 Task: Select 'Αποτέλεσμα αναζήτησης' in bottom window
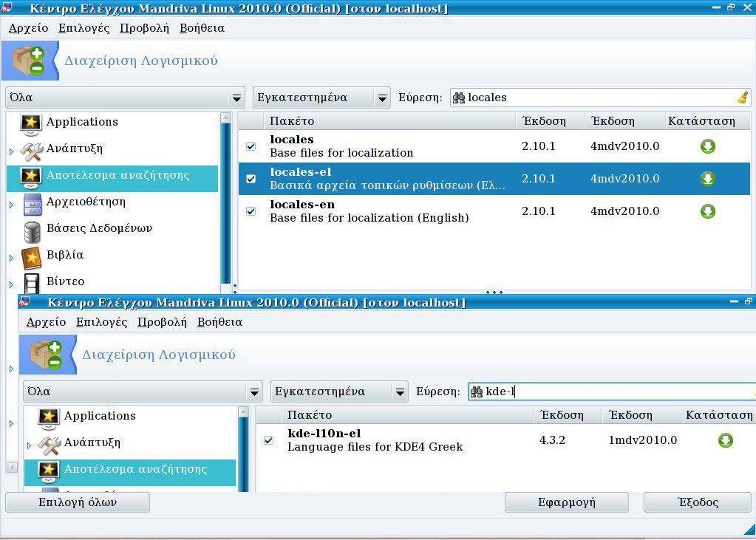coord(130,472)
